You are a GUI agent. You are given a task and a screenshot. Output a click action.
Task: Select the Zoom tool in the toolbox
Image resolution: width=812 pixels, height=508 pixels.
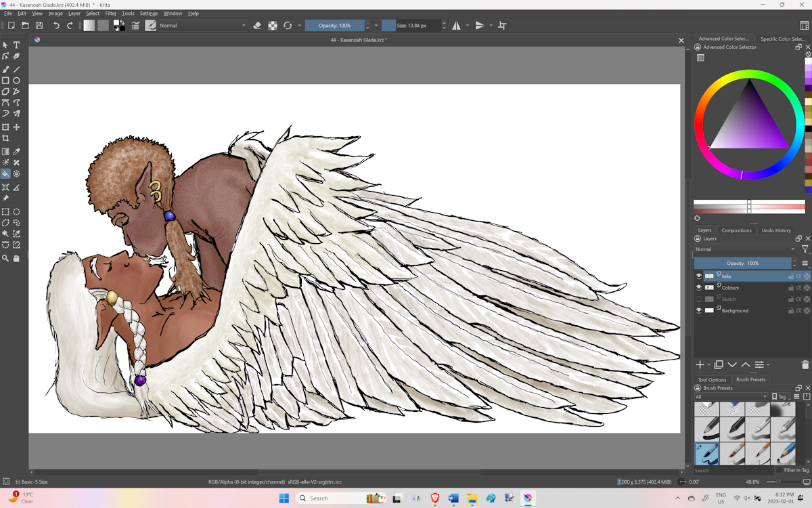pyautogui.click(x=5, y=258)
